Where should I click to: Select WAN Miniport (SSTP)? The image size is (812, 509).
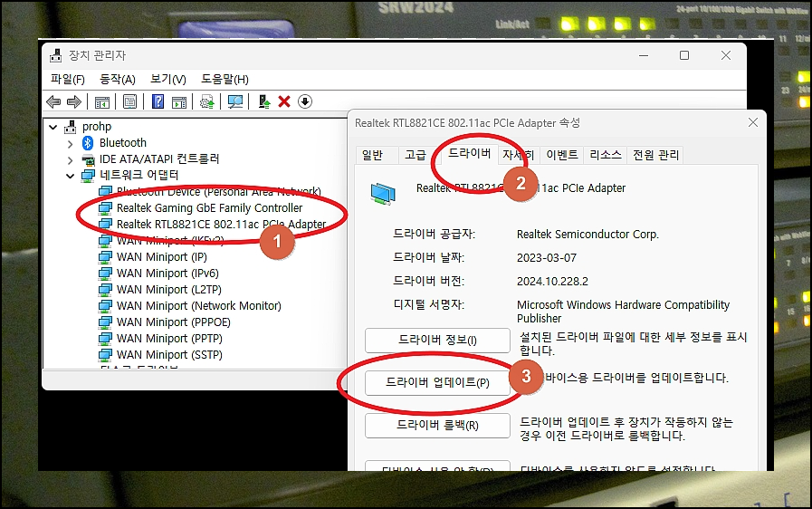point(169,355)
